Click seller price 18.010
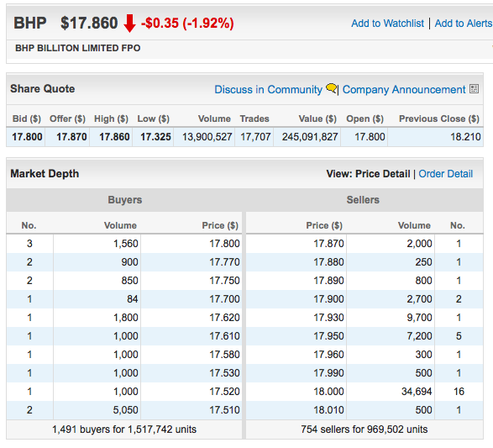 pos(328,410)
